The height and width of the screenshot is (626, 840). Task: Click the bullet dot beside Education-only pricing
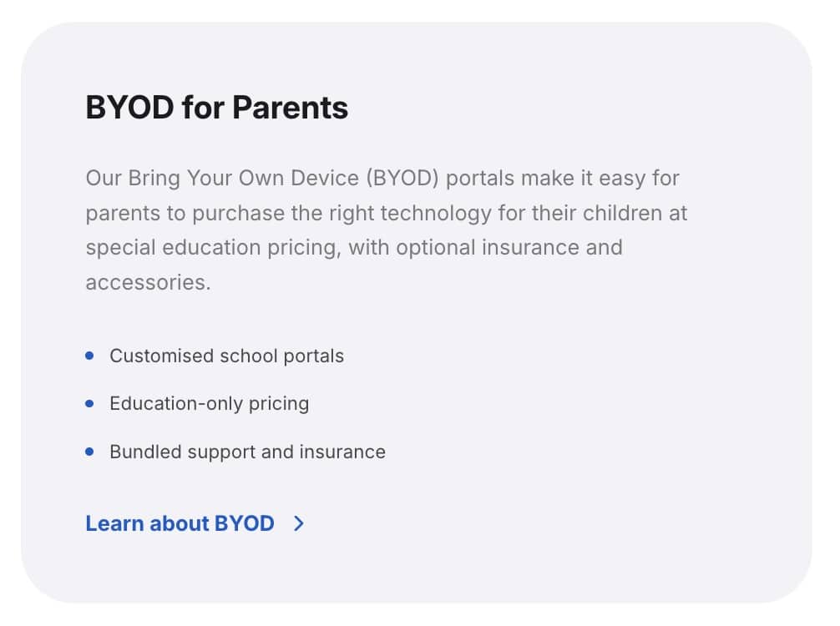90,404
